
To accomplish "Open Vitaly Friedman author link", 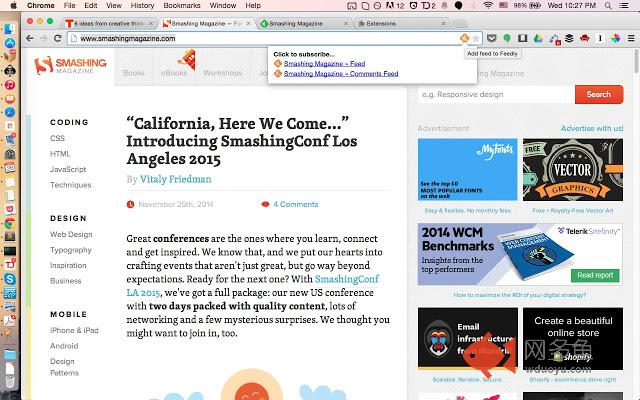I will [176, 179].
